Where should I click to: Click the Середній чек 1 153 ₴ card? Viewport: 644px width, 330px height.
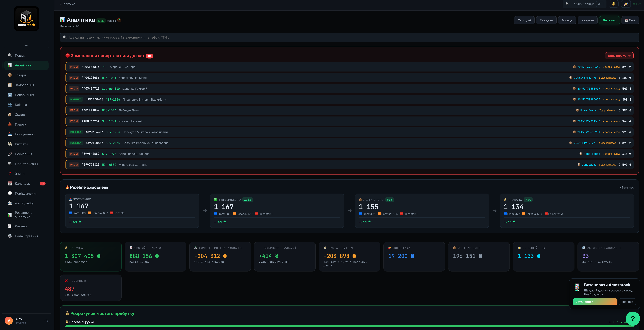543,257
